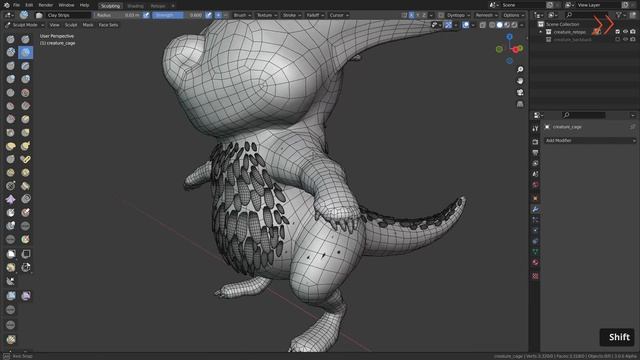Select the Smooth brush tool
The width and height of the screenshot is (640, 360).
(x=25, y=93)
